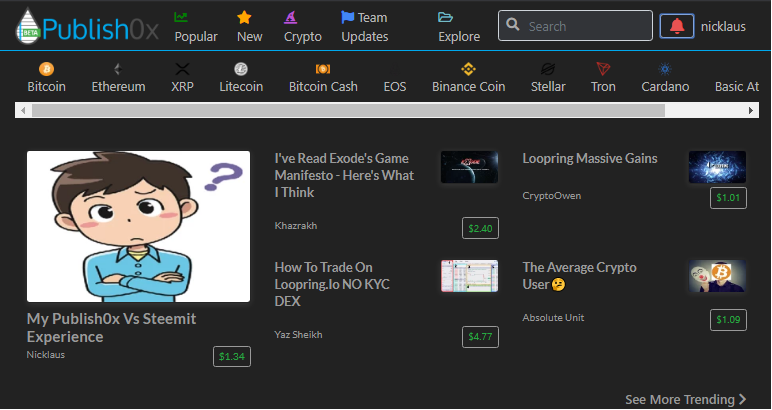This screenshot has height=410, width=772.
Task: Open Loopring.io trading screenshot thumbnail
Action: pos(469,276)
